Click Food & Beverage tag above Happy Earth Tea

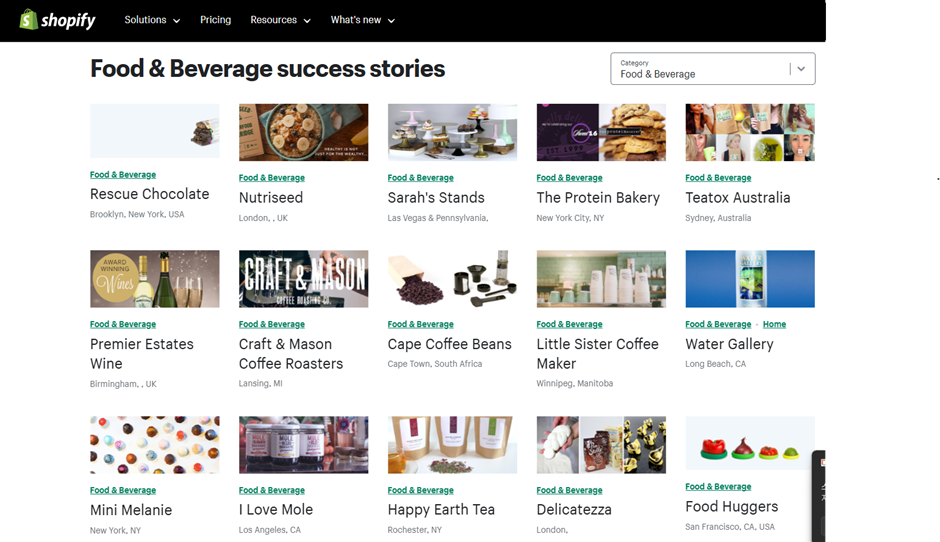[x=420, y=491]
